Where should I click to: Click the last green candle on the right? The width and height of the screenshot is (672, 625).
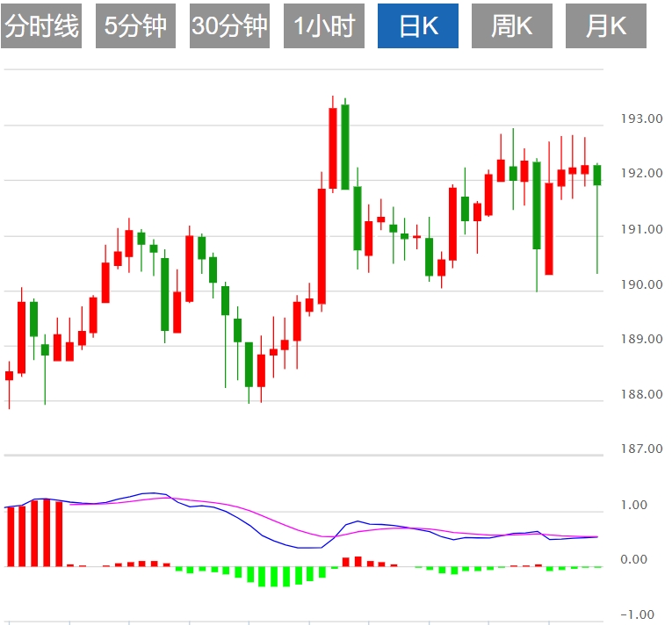tap(597, 176)
